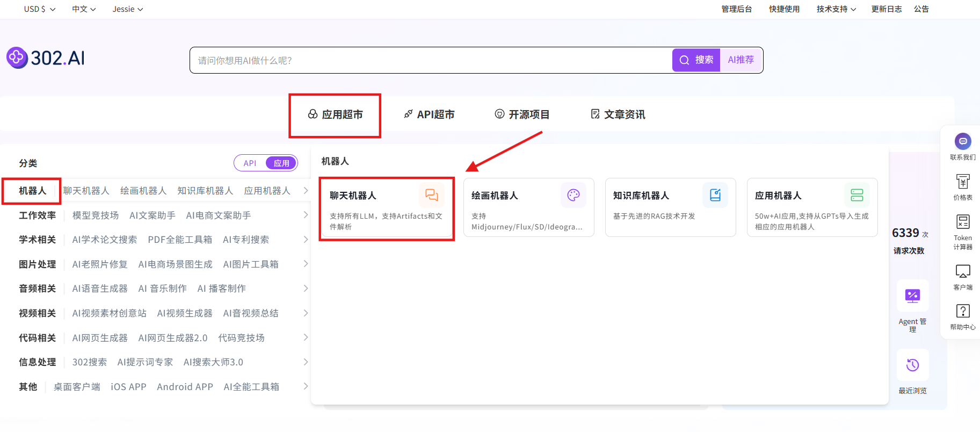Open the 联系我们 chat icon
The height and width of the screenshot is (432, 980).
[x=962, y=141]
